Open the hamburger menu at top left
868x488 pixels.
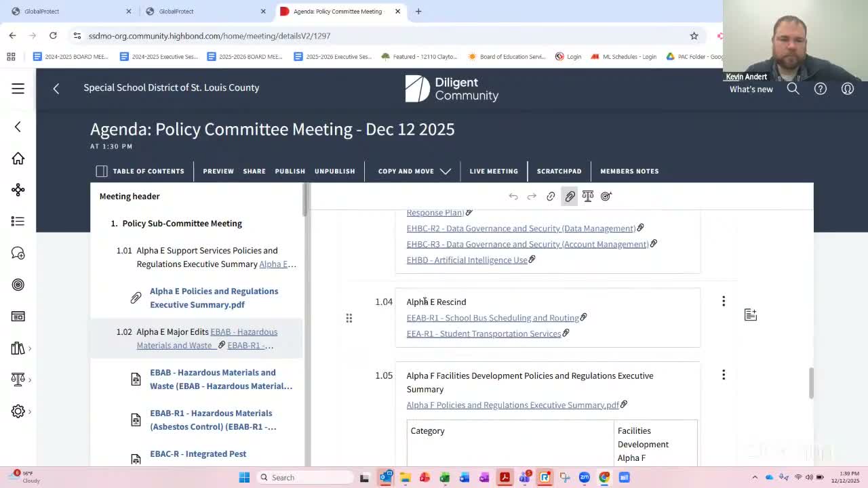(x=18, y=88)
